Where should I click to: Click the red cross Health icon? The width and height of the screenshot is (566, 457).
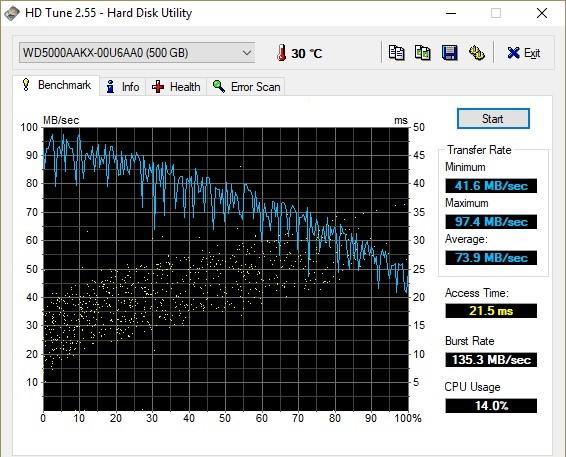coord(158,87)
